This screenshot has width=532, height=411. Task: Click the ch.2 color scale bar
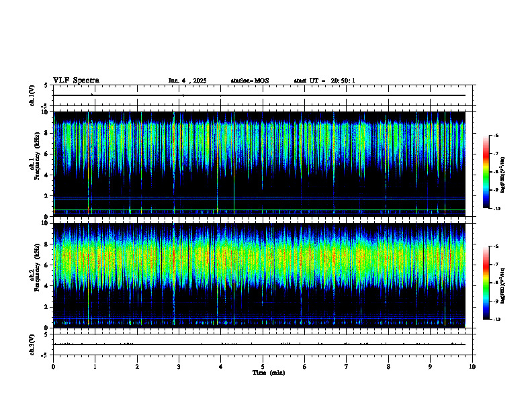click(x=486, y=283)
